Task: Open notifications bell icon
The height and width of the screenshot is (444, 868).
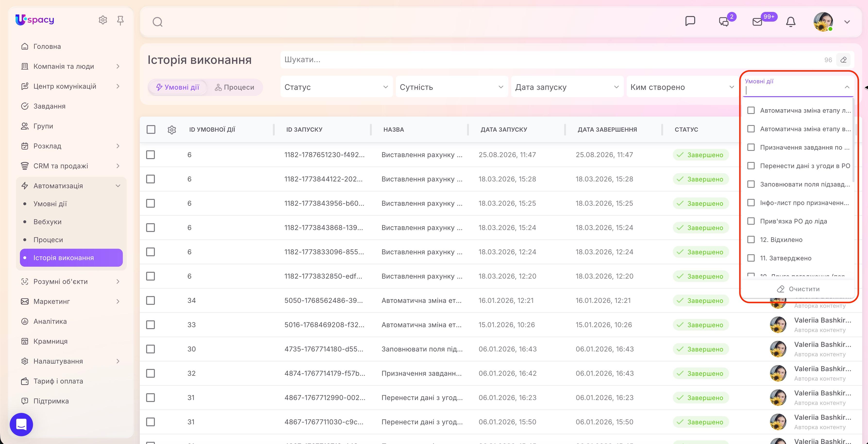Action: [x=791, y=22]
